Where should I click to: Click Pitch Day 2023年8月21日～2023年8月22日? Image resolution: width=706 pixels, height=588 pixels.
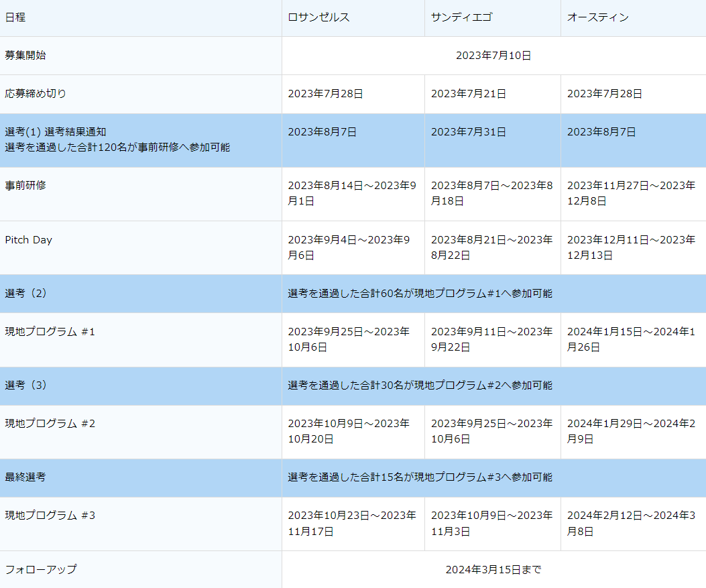click(x=491, y=247)
